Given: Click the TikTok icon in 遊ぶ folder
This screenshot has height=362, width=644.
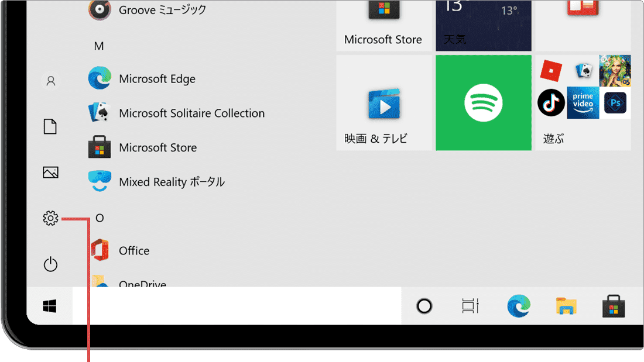Looking at the screenshot, I should (x=551, y=102).
